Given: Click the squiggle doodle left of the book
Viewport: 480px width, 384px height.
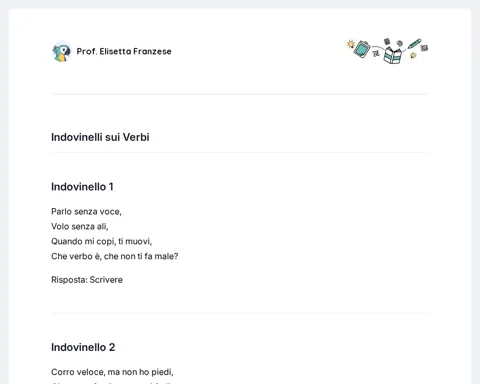Looking at the screenshot, I should pos(376,51).
